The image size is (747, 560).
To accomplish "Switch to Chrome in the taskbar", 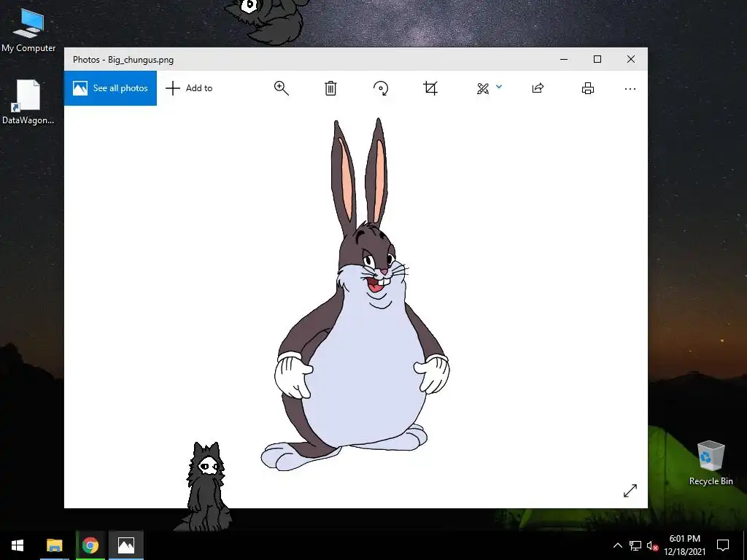I will pos(90,545).
